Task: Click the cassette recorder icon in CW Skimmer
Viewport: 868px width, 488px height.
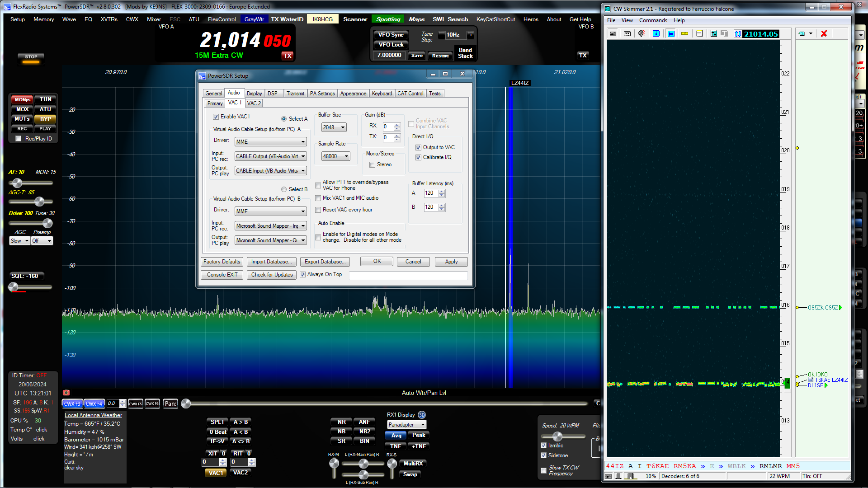Action: (627, 34)
